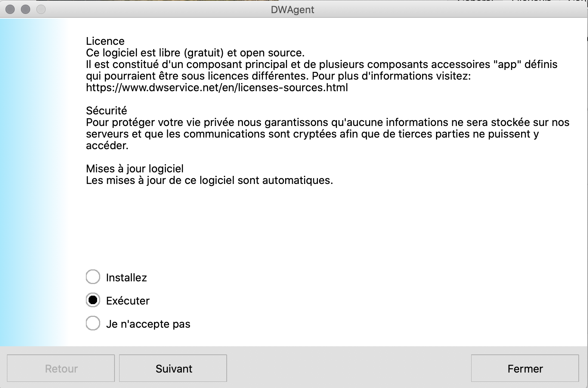Viewport: 588px width, 388px height.
Task: Select the Installez radio button
Action: [x=93, y=277]
